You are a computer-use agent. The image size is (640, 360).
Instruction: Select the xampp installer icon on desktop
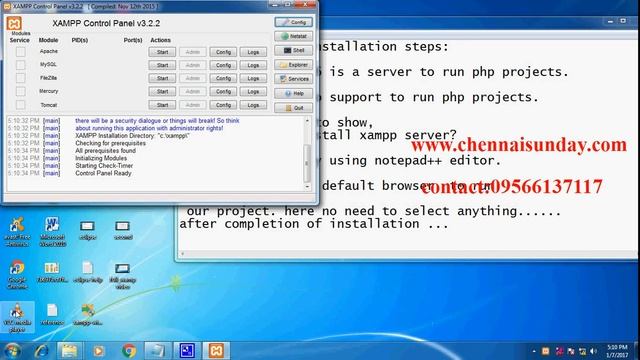(88, 314)
